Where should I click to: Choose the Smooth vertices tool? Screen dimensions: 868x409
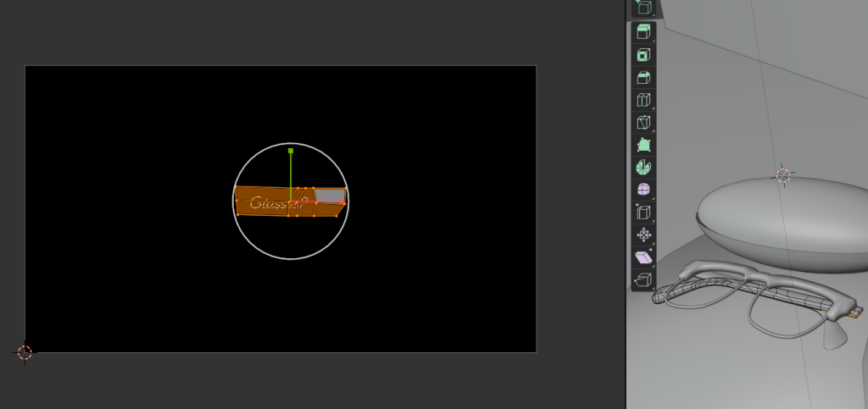click(x=643, y=190)
